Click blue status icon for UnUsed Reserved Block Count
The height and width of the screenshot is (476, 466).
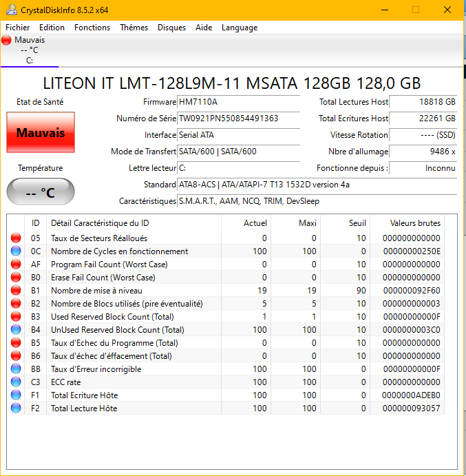16,330
